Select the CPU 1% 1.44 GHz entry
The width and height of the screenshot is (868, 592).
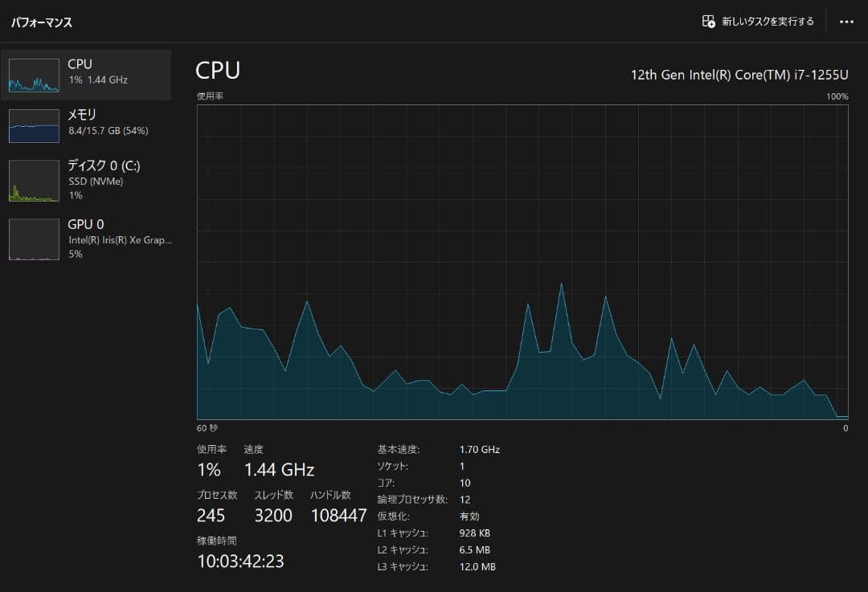[x=97, y=71]
